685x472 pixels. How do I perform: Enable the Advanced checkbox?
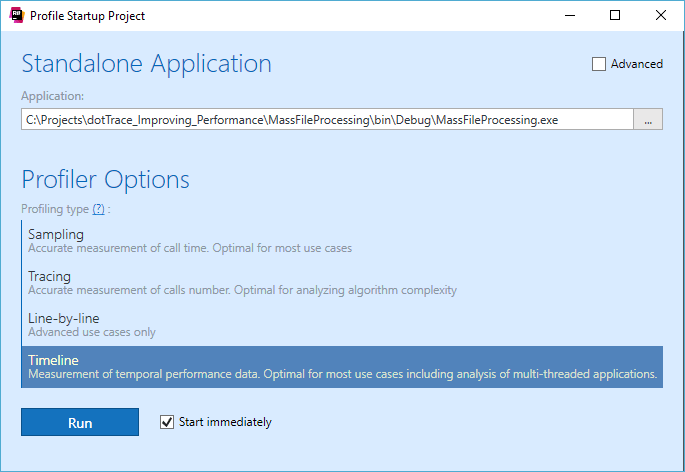point(599,64)
